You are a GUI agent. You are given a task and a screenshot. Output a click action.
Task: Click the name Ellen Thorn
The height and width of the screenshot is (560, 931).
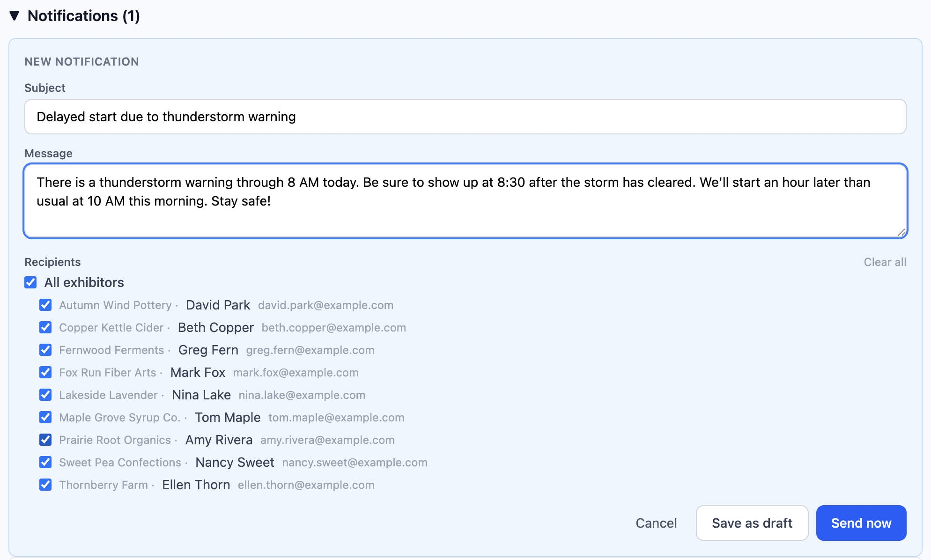[196, 485]
